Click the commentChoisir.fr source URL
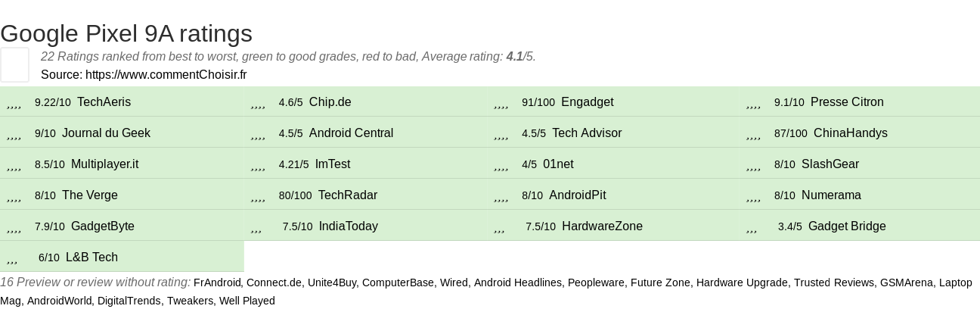980x309 pixels. [x=166, y=74]
